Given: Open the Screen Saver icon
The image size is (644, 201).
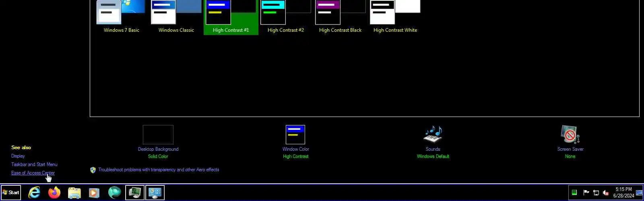Looking at the screenshot, I should point(570,135).
